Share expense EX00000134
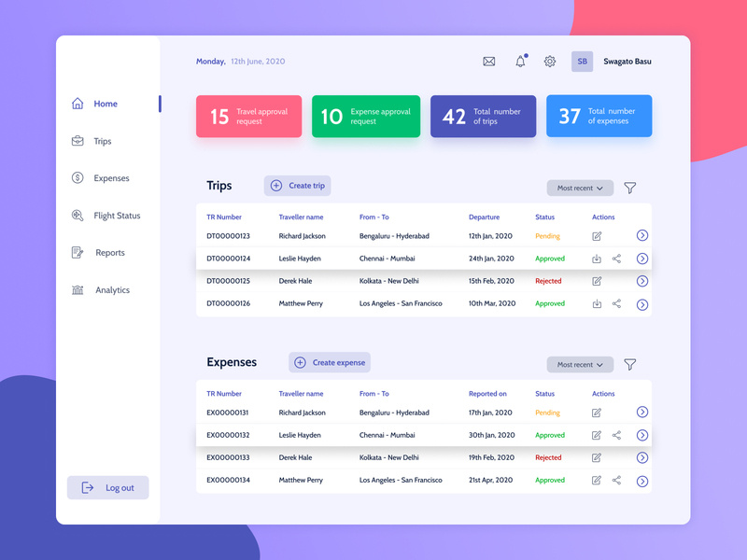 tap(616, 480)
